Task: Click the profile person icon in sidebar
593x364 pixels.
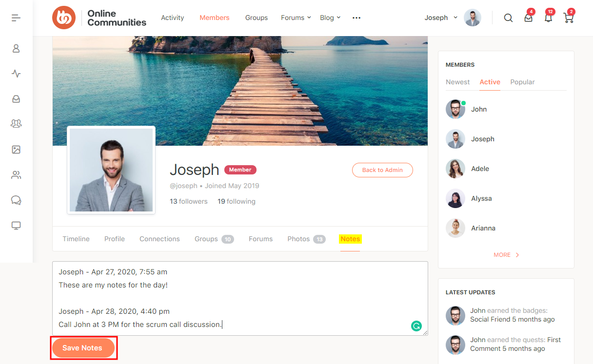Action: click(16, 48)
